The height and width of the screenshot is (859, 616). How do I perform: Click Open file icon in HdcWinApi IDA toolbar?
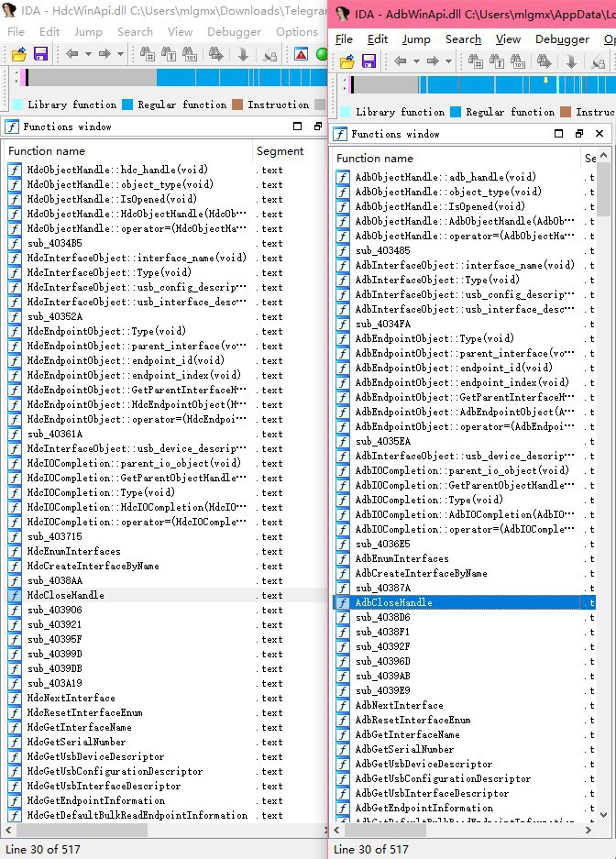(x=18, y=54)
